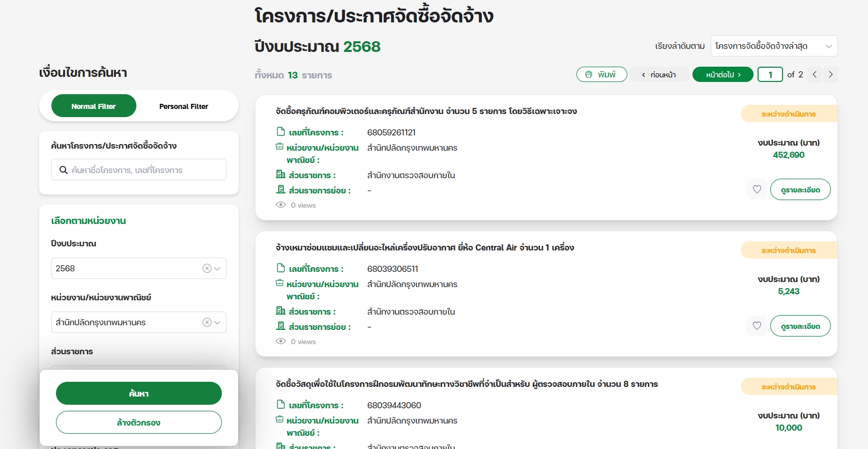The width and height of the screenshot is (868, 449).
Task: Switch to the Normal Filter tab
Action: 94,106
